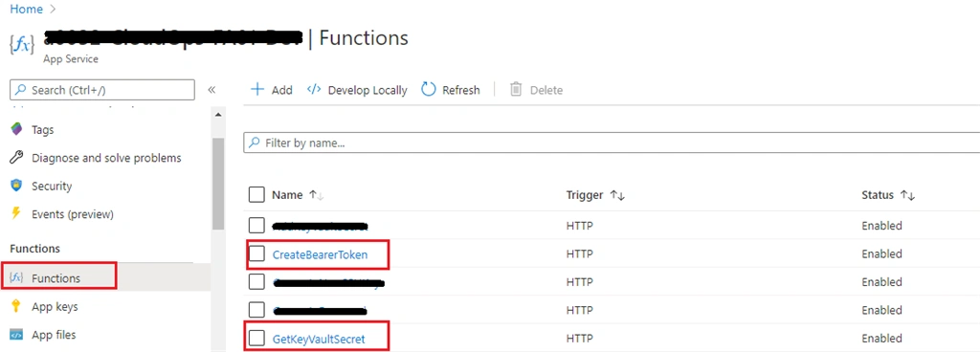Click Enabled status of GetKeyVaultSecret
Viewport: 980px width, 352px height.
[x=881, y=339]
